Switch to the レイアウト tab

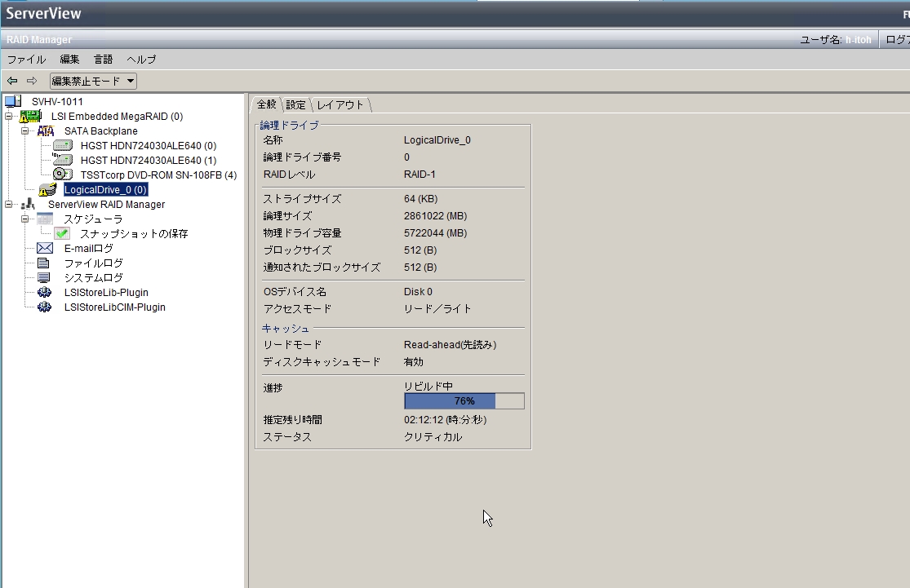click(x=340, y=104)
